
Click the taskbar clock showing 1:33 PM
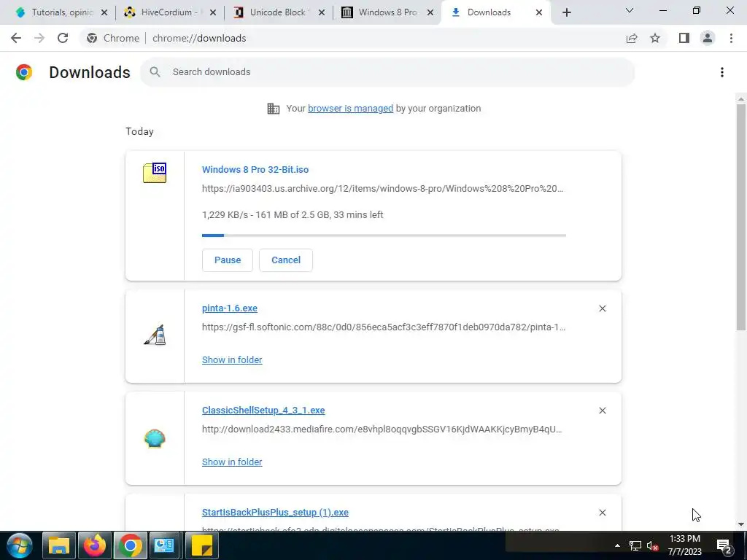(x=684, y=545)
